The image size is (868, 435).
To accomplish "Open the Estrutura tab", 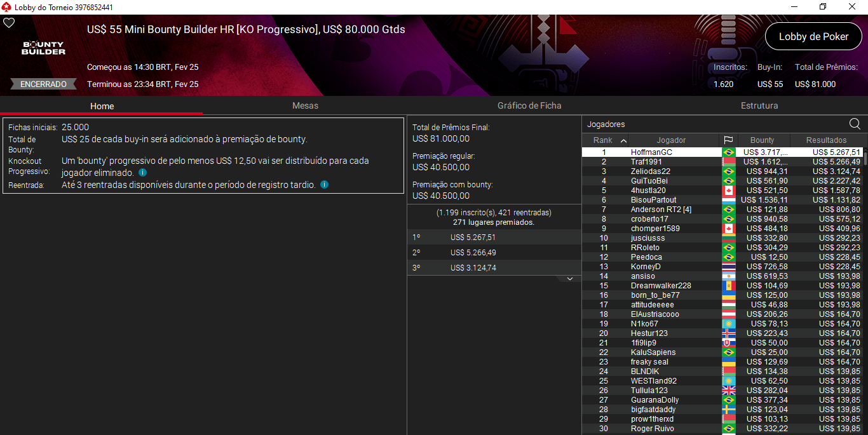I will [759, 106].
